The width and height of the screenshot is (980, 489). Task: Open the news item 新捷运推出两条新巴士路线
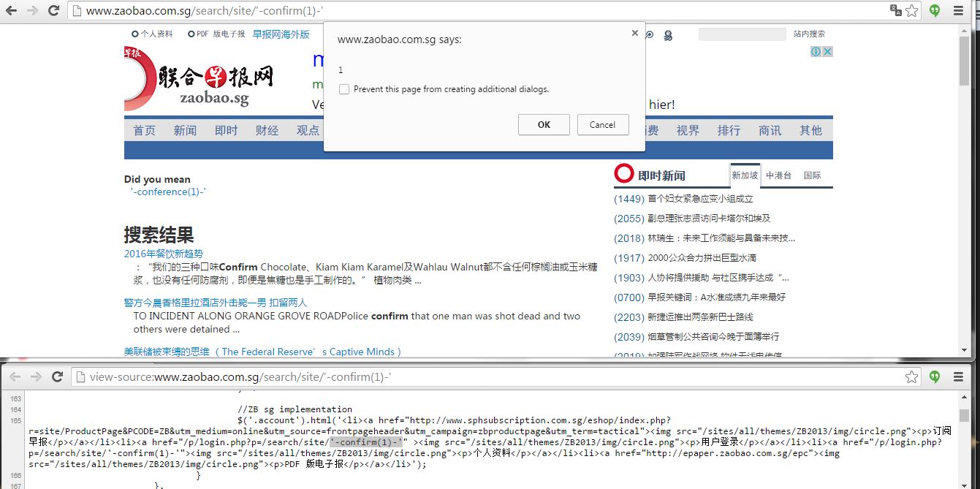[700, 316]
